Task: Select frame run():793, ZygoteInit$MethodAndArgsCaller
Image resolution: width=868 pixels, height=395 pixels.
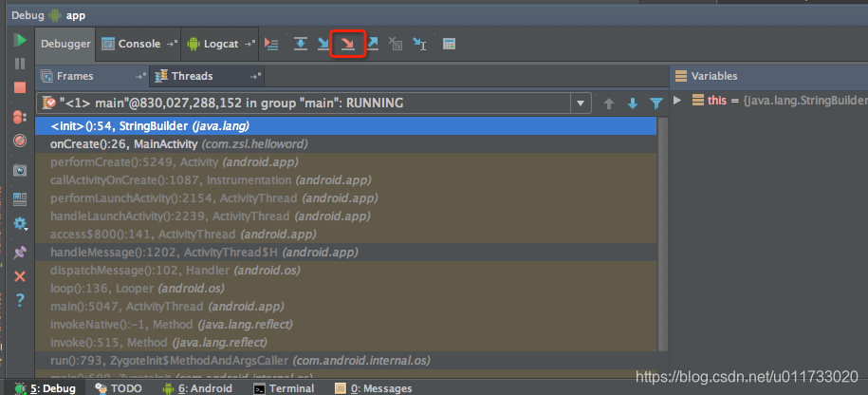Action: 346,360
